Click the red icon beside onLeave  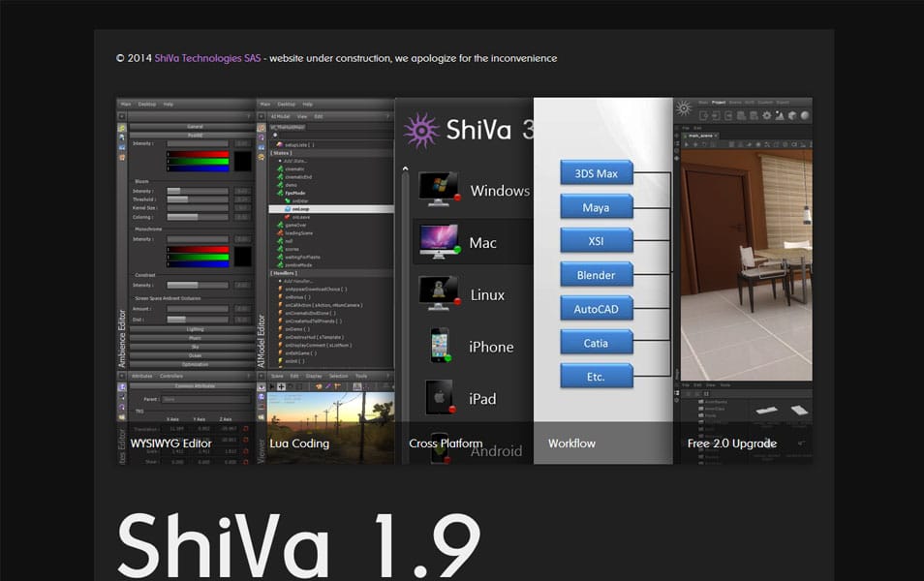288,218
